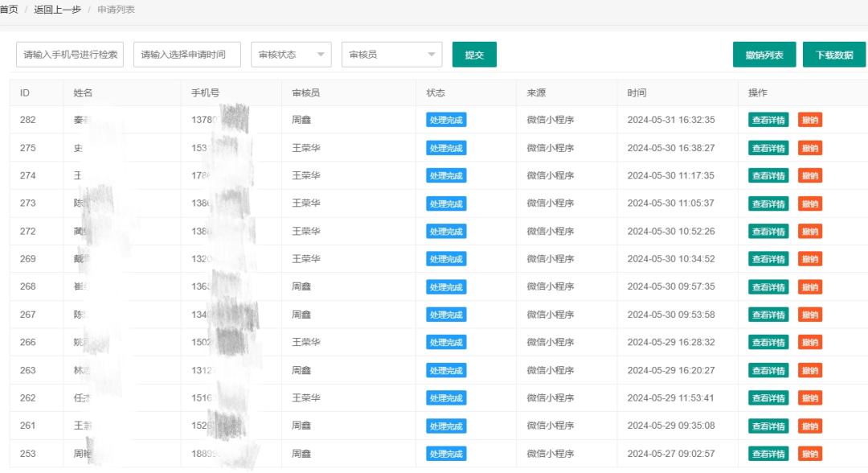
Task: Open details for ID 275 reviewed by 王荣华
Action: coord(768,147)
